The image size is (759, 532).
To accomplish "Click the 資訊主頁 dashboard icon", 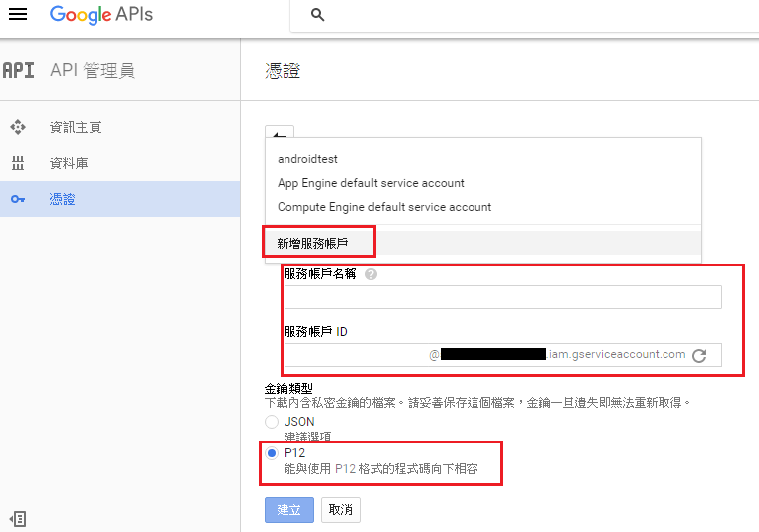I will coord(18,127).
